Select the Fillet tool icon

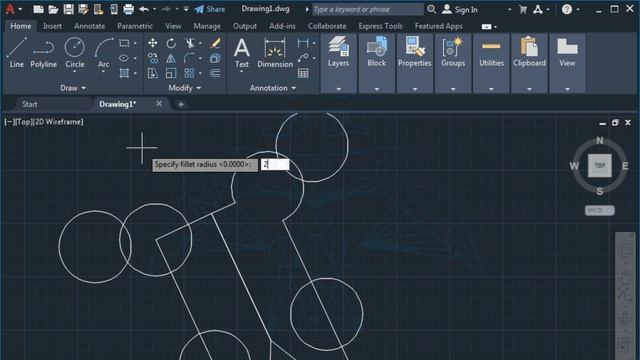coord(189,58)
